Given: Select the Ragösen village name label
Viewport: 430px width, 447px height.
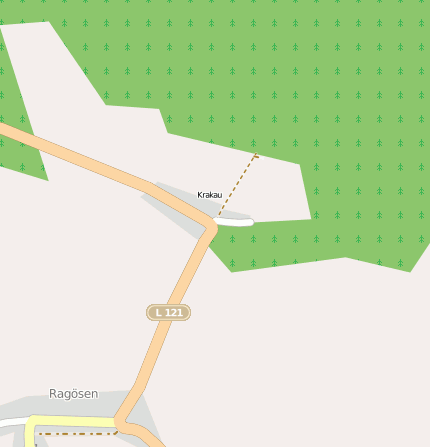Looking at the screenshot, I should (x=74, y=394).
